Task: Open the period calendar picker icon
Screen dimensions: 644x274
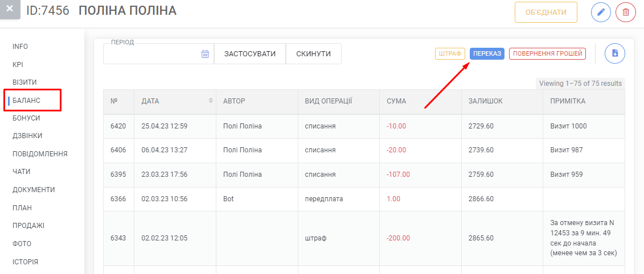Action: [x=205, y=54]
